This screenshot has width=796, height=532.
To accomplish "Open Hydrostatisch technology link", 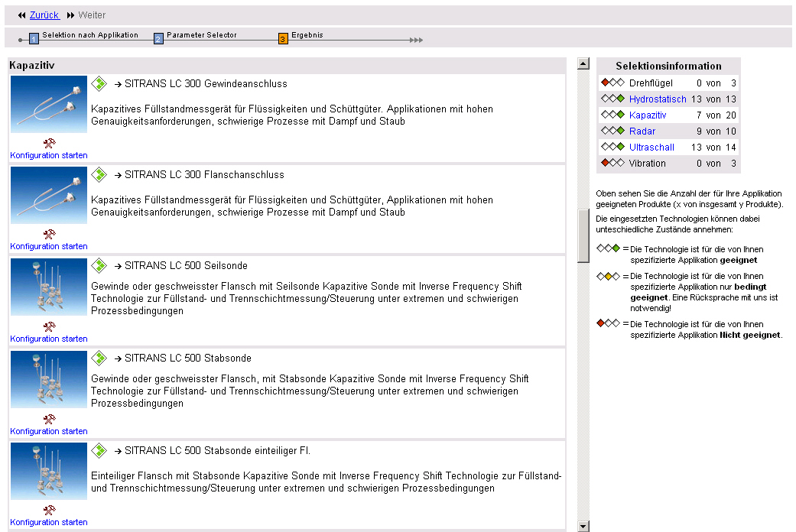I will 658,99.
